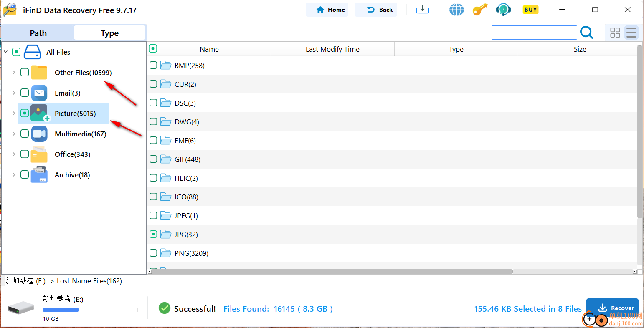This screenshot has width=644, height=328.
Task: Check the Archive(18) checkbox
Action: pos(25,174)
